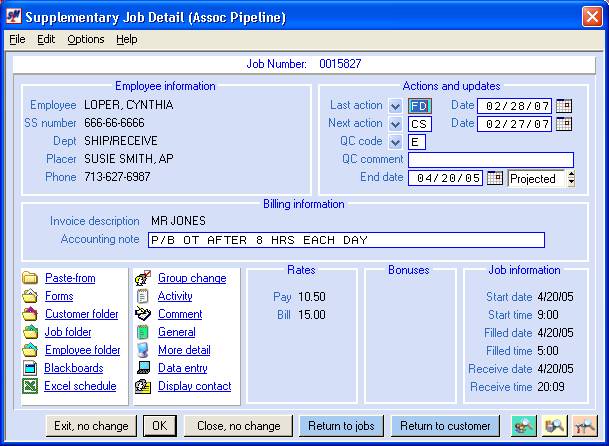Viewport: 609px width, 446px height.
Task: Close the Supplementary Job Detail window
Action: click(592, 17)
